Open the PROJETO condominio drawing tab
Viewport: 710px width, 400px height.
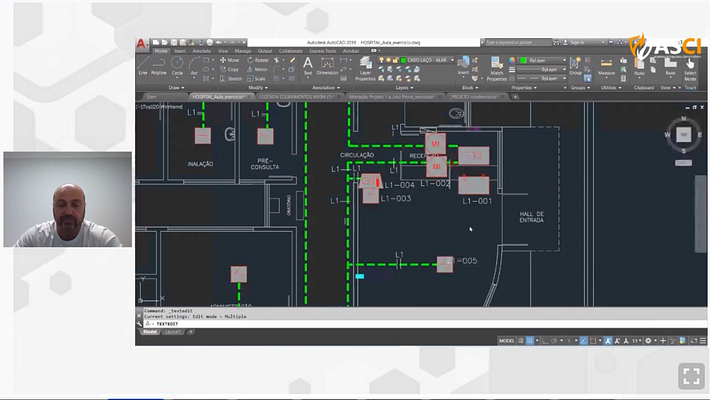click(474, 97)
